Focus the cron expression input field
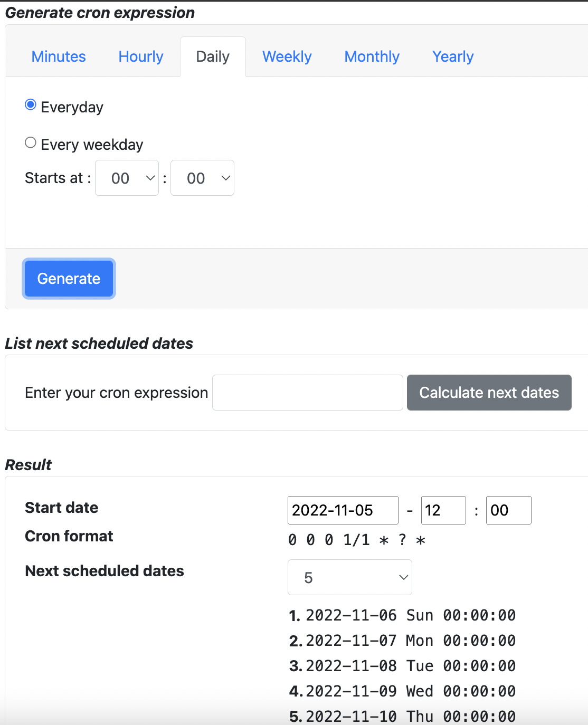Screen dimensions: 588x725 click(x=308, y=393)
